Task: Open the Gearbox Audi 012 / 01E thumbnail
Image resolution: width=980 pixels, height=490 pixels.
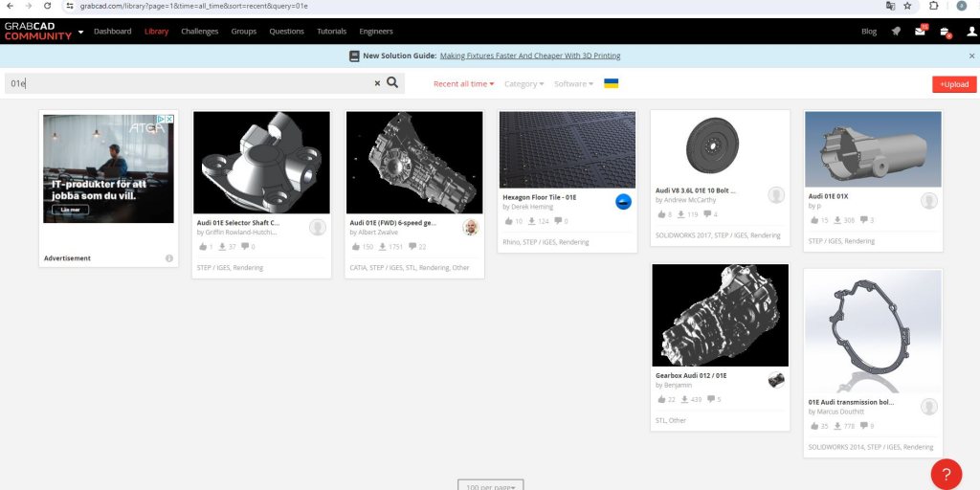Action: (720, 315)
